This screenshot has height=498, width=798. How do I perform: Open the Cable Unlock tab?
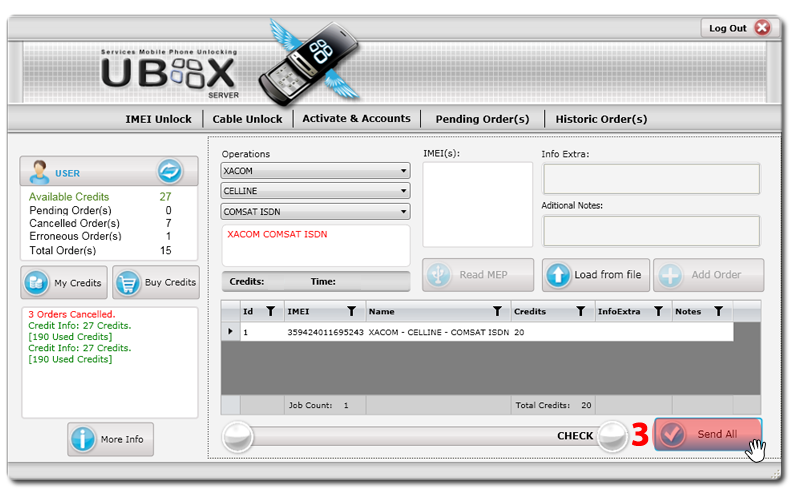(x=247, y=119)
